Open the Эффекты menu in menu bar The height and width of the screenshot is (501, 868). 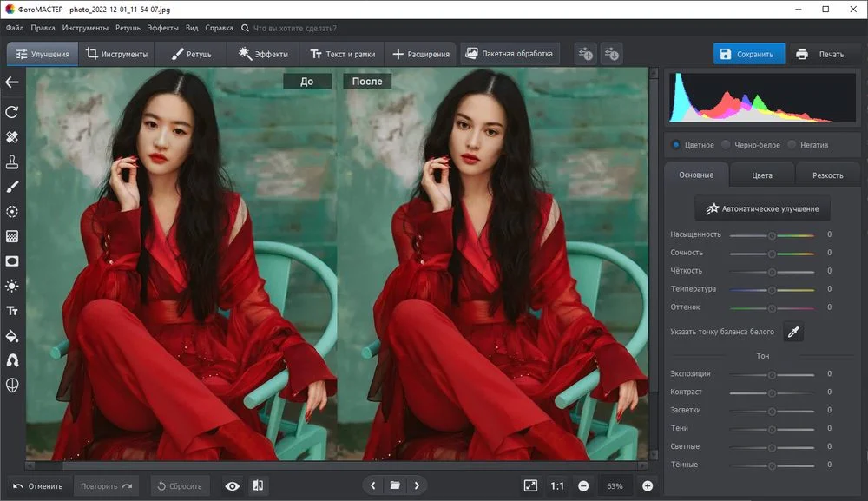point(163,28)
